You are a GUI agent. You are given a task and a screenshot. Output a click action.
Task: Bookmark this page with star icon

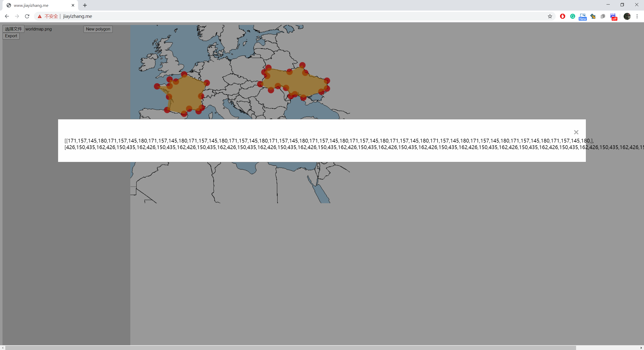(x=550, y=16)
